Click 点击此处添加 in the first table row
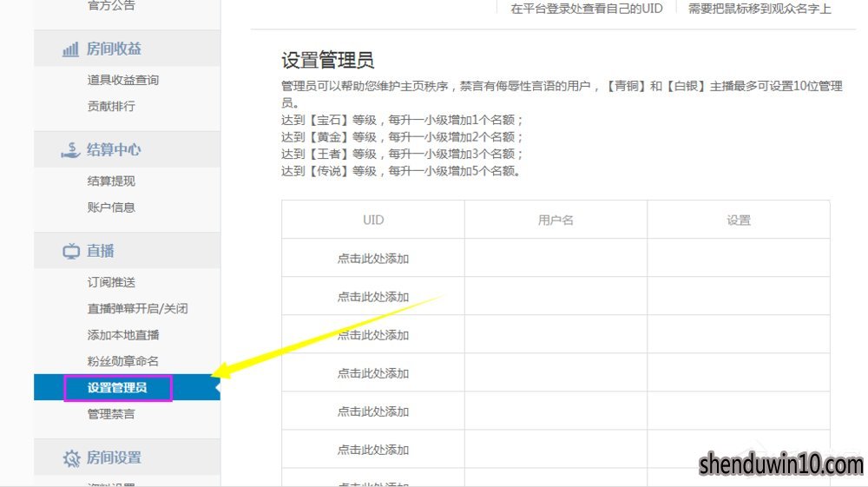This screenshot has height=487, width=868. [373, 259]
